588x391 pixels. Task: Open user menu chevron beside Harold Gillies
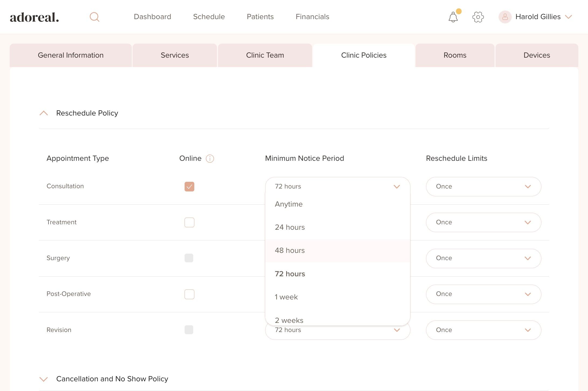click(x=569, y=17)
